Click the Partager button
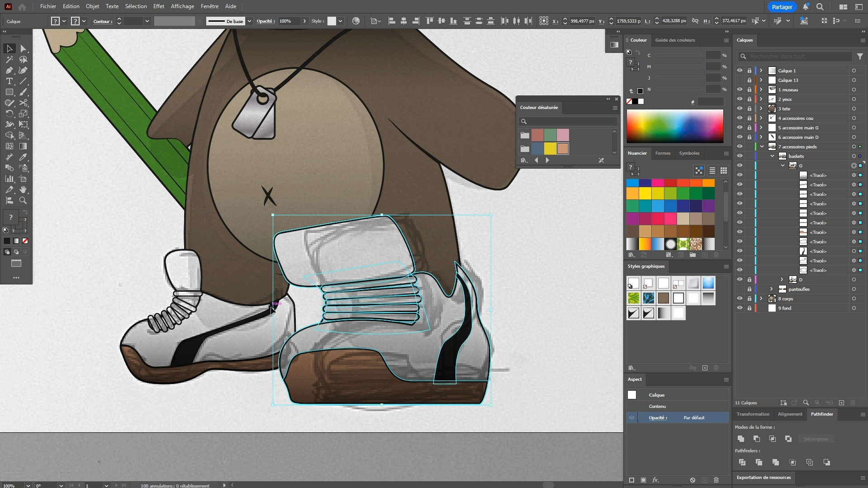868x488 pixels. [x=782, y=7]
